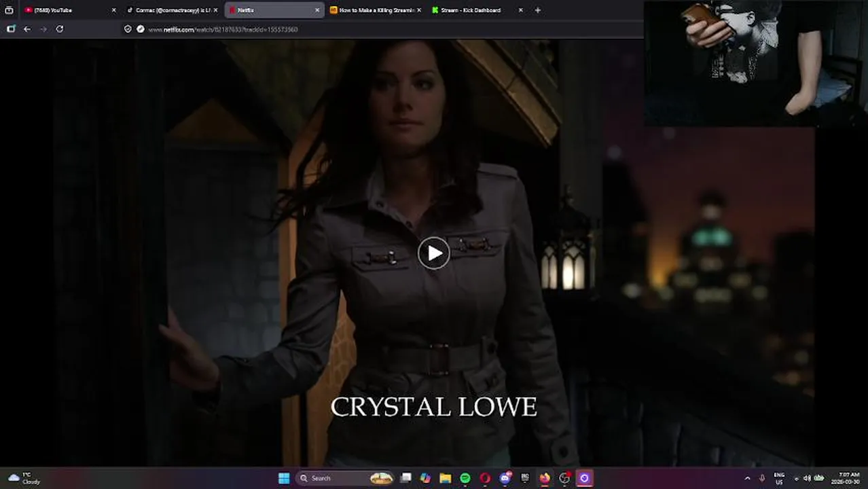Viewport: 868px width, 489px height.
Task: Switch to Firefox on the taskbar
Action: click(545, 478)
